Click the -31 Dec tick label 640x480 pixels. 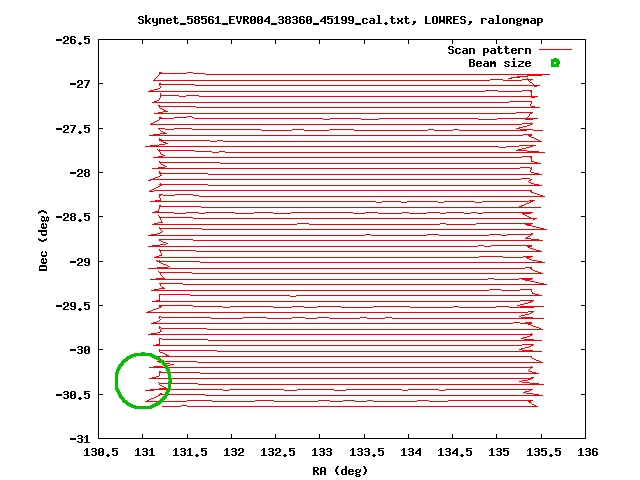80,439
